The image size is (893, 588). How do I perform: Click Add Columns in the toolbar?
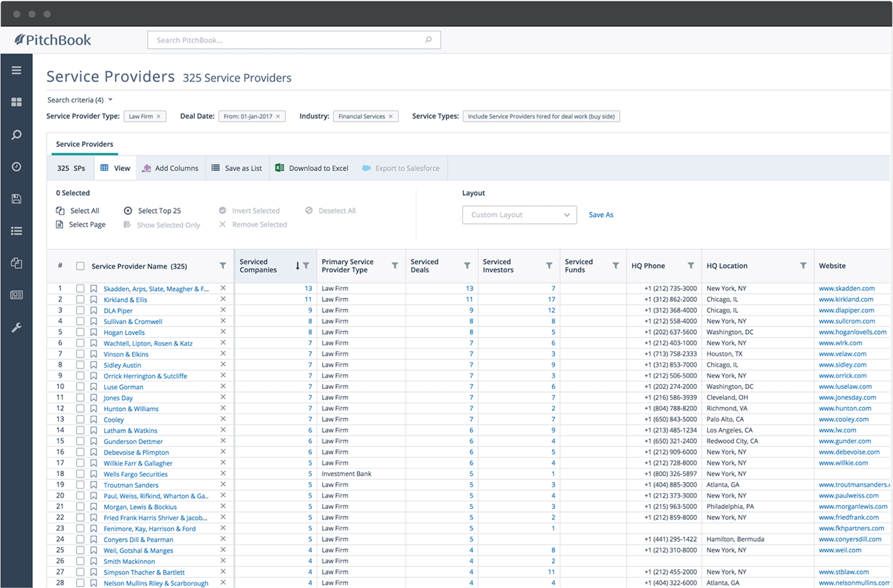point(170,168)
